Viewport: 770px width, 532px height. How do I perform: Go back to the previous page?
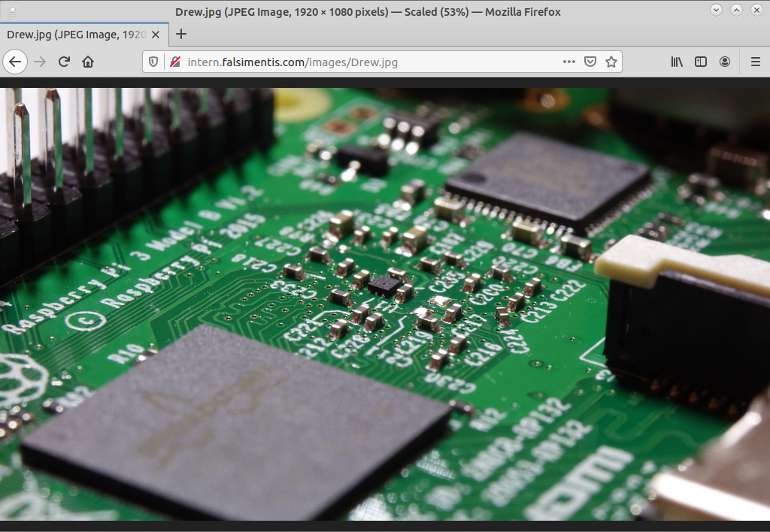point(15,62)
